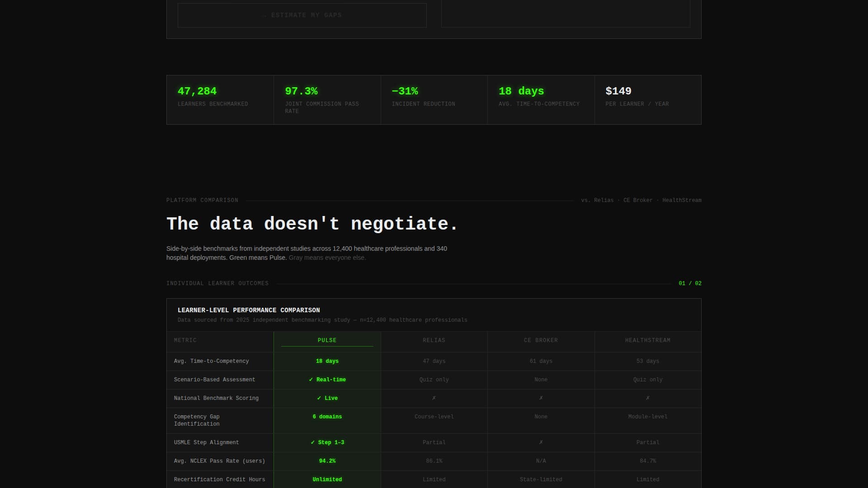Click HealthStream cross mark for National Benchmark

point(648,398)
